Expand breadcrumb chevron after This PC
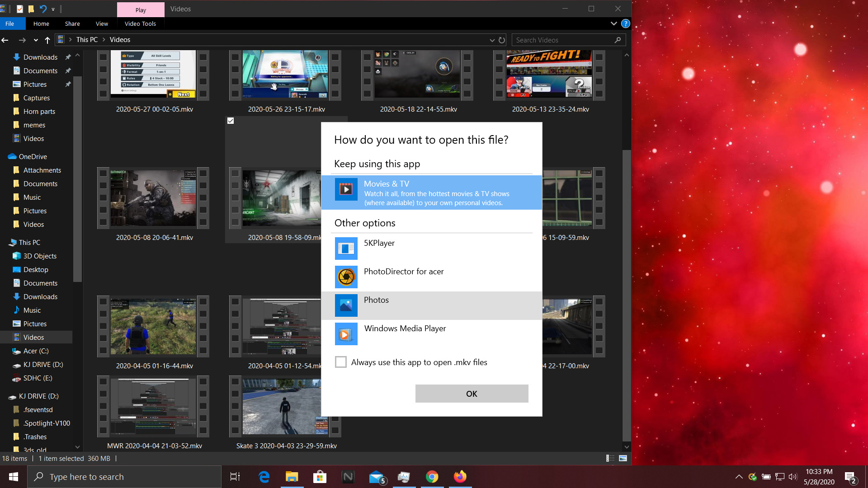The height and width of the screenshot is (488, 868). pos(104,40)
